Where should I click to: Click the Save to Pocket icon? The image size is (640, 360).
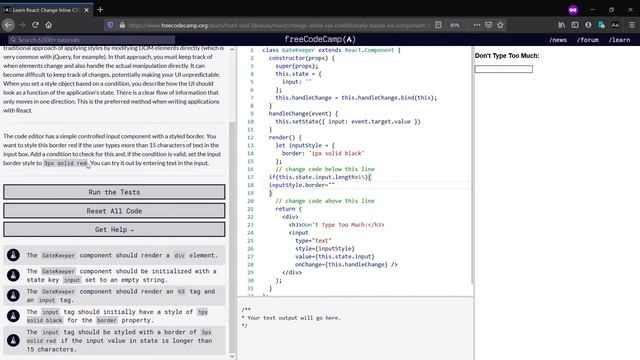pos(489,25)
